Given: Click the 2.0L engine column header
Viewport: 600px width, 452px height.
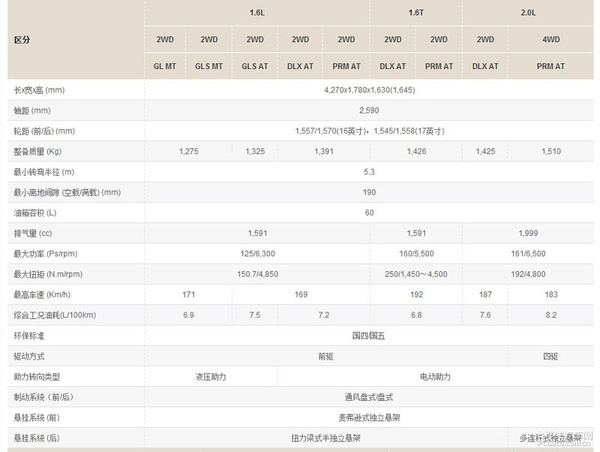Looking at the screenshot, I should pyautogui.click(x=529, y=13).
